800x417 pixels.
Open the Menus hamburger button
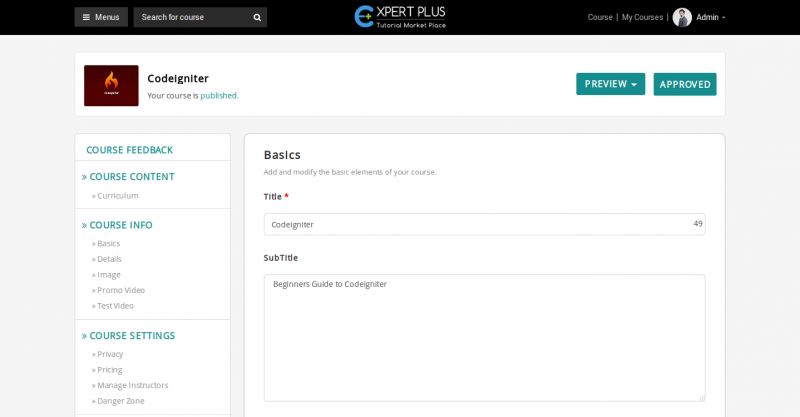point(101,17)
